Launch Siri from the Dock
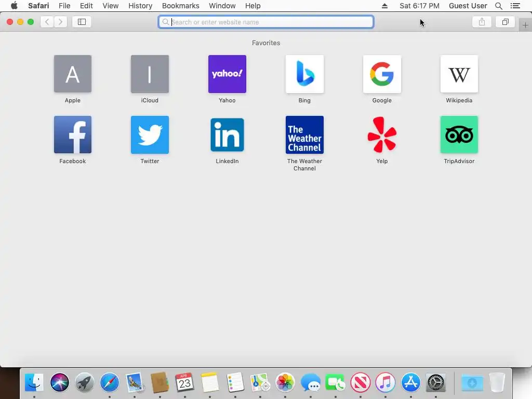 [59, 382]
